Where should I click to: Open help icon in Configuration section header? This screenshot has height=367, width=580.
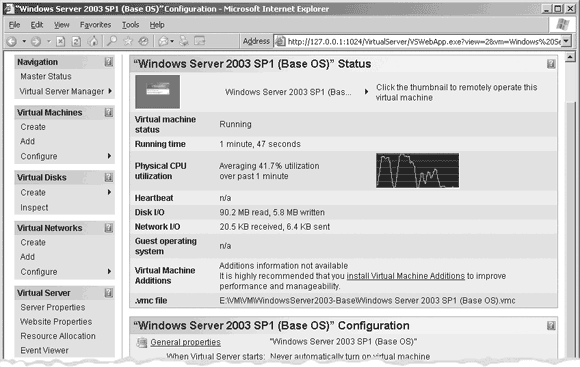coord(551,326)
